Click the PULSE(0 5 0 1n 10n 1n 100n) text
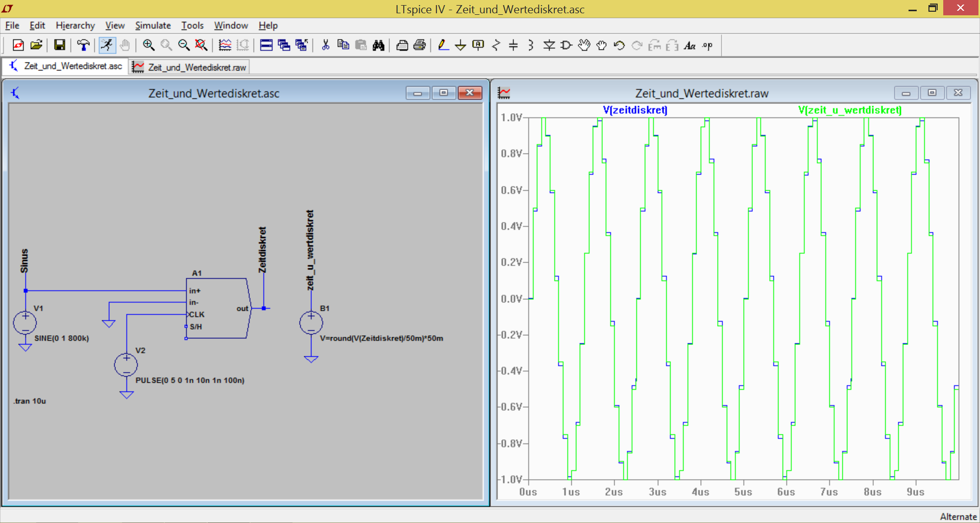The height and width of the screenshot is (523, 980). [190, 380]
